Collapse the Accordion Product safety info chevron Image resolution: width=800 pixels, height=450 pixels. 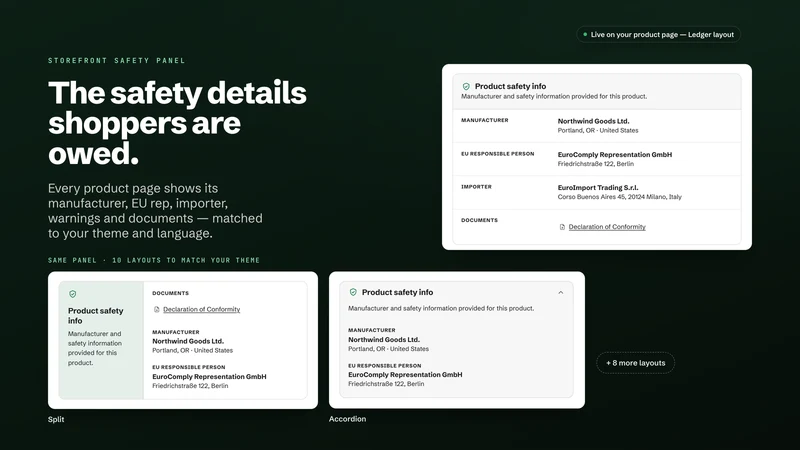pos(561,293)
